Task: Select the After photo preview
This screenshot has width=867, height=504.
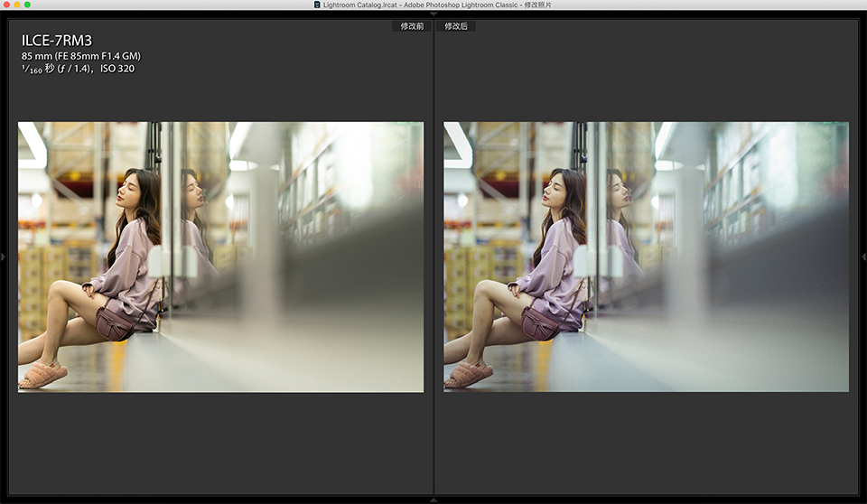Action: 646,257
